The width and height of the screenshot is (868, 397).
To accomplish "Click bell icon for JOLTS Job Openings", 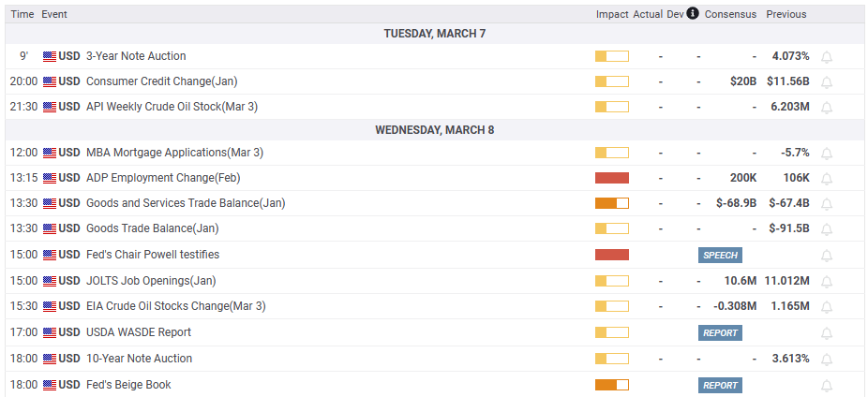I will [827, 281].
